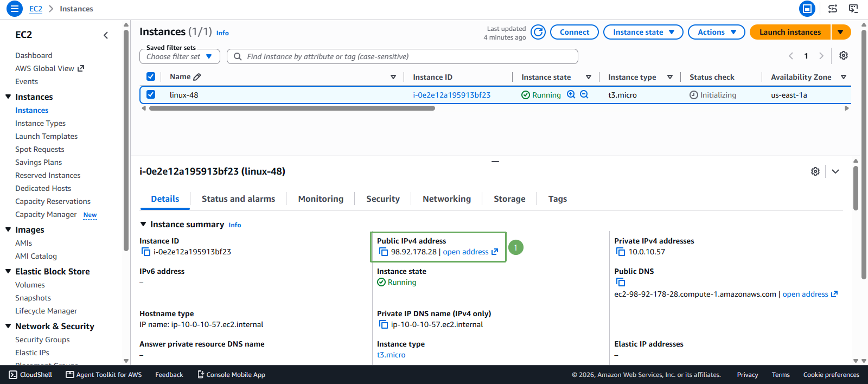Open CloudShell from the footer

pos(31,375)
